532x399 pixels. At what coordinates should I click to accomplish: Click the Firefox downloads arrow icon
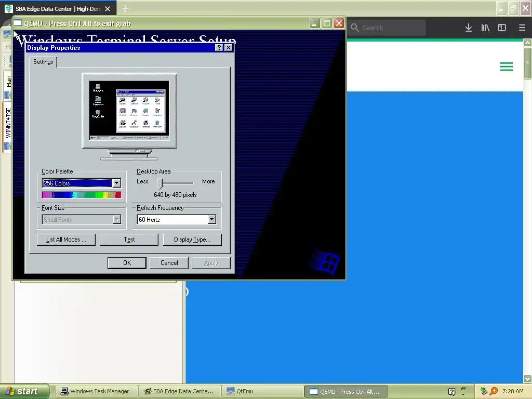pos(469,28)
